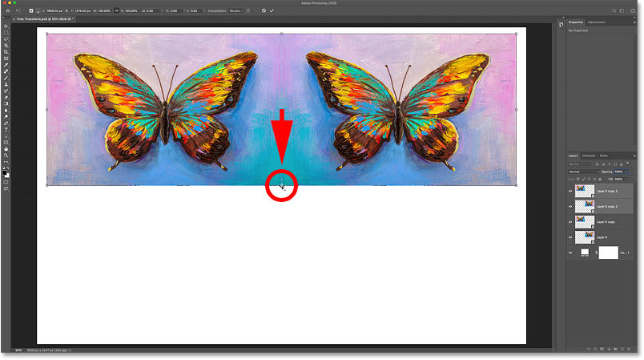Click the share icon at top right

633,10
